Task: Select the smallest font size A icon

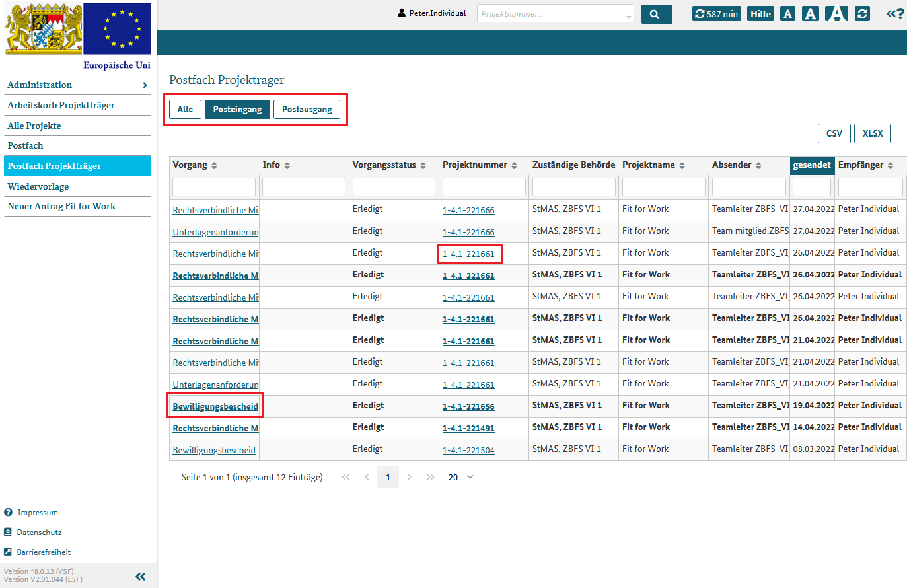Action: [x=787, y=14]
